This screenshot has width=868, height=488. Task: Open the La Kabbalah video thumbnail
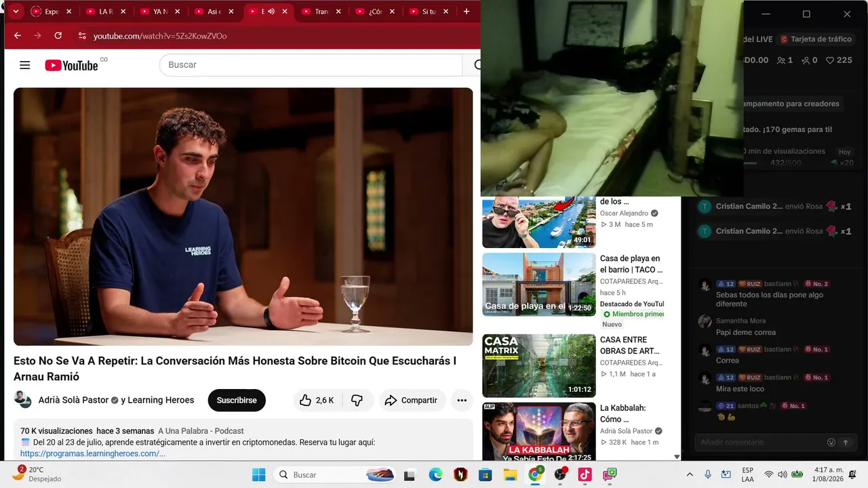pyautogui.click(x=539, y=432)
